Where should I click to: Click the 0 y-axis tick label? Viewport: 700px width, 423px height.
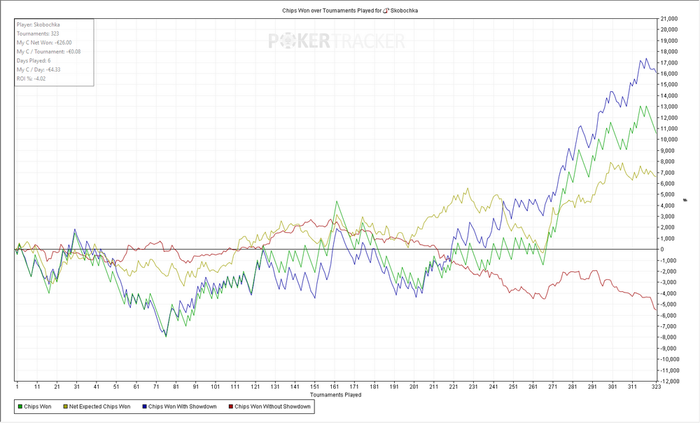coord(662,249)
